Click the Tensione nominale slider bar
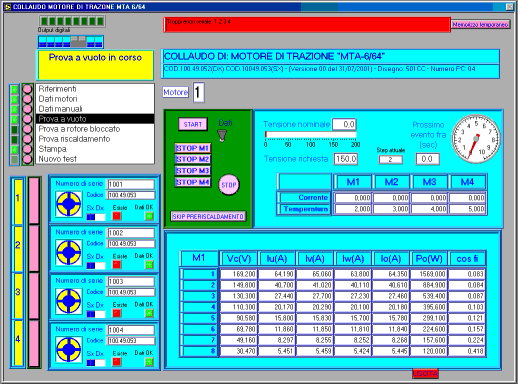The image size is (518, 384). [311, 135]
